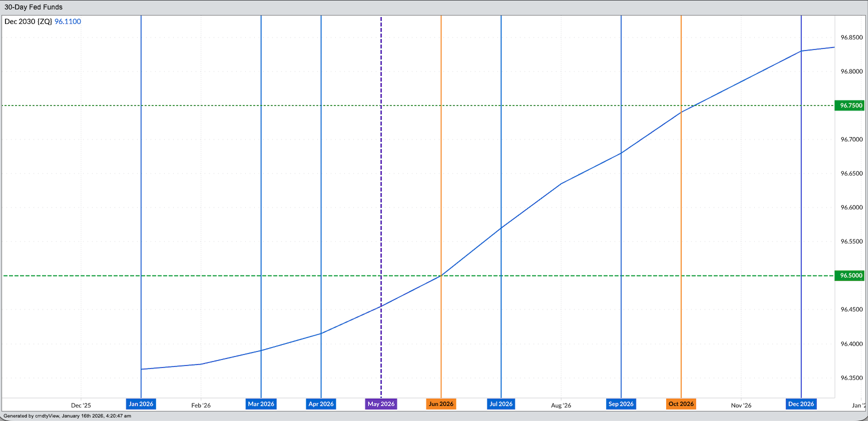Select the Jul 2026 date label
Viewport: 868px width, 421px height.
[x=501, y=404]
